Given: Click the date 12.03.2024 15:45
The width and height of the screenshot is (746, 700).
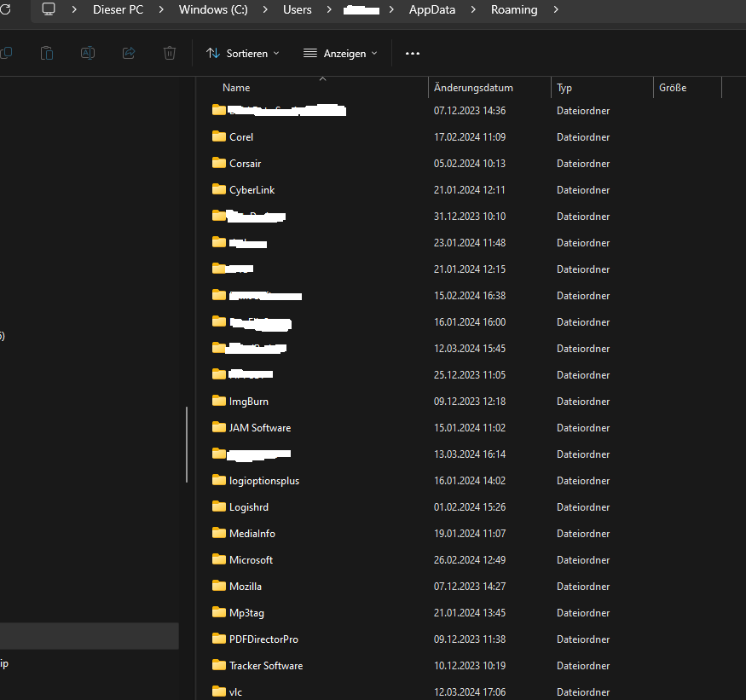Looking at the screenshot, I should tap(470, 349).
